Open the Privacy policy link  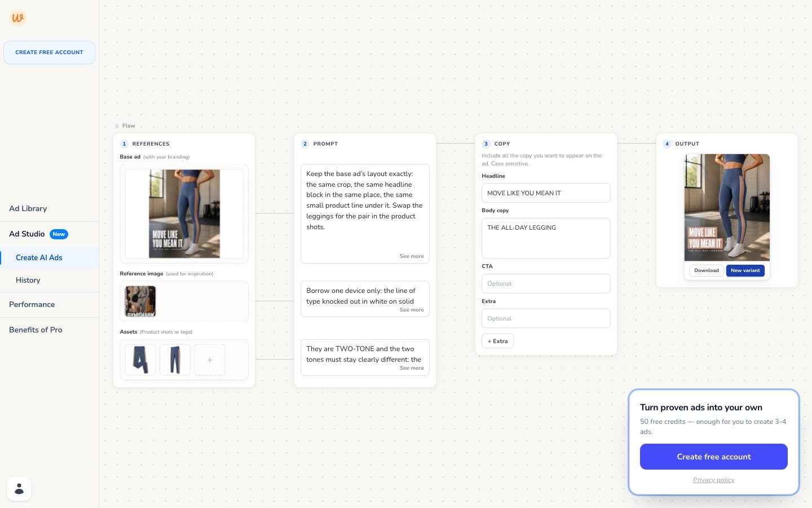coord(714,480)
